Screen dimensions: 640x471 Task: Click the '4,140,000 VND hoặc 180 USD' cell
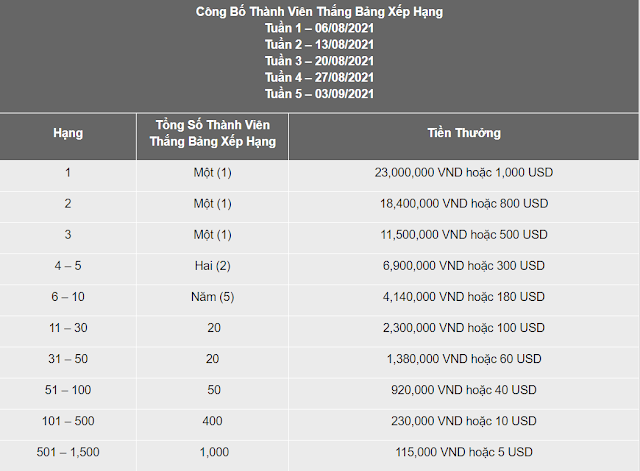464,297
